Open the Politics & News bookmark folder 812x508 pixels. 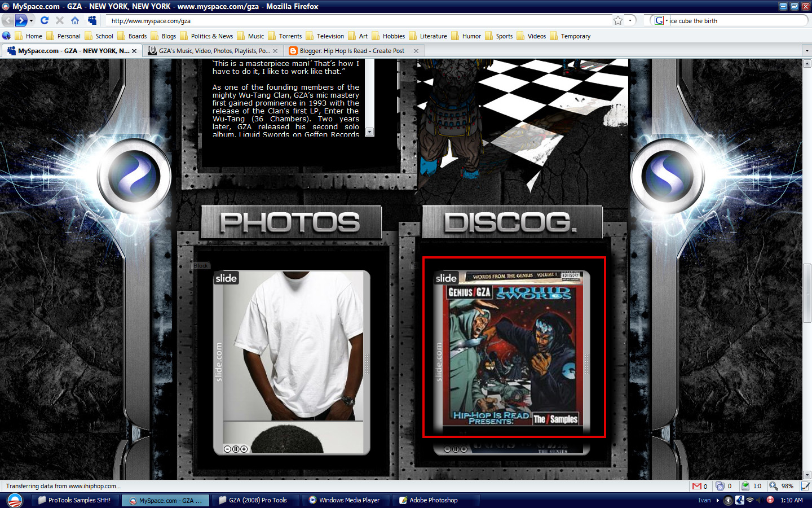point(206,36)
